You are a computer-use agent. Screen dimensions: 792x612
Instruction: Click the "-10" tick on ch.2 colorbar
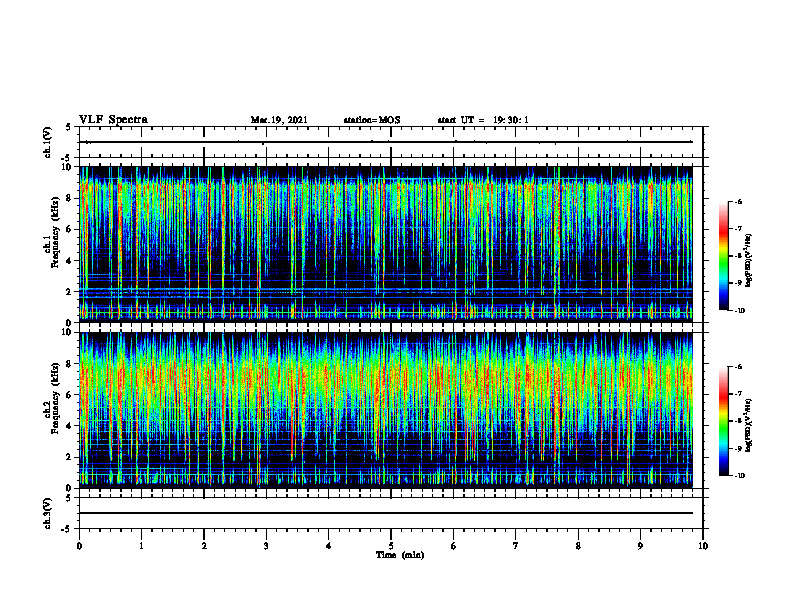(739, 476)
